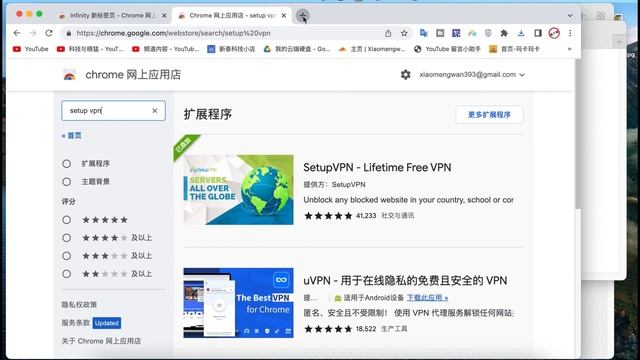Show more bookmarks overflow chevron

pos(569,49)
